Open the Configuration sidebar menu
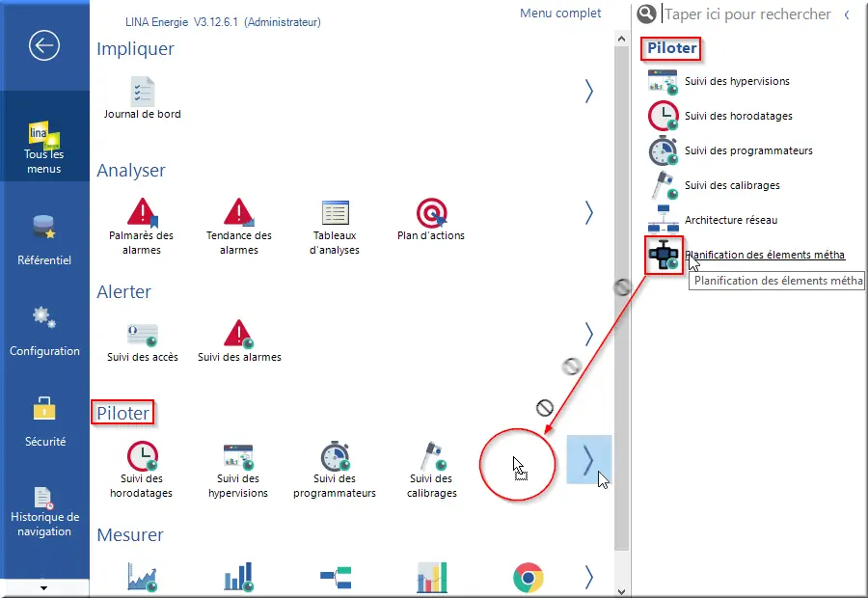Image resolution: width=868 pixels, height=598 pixels. [x=44, y=331]
